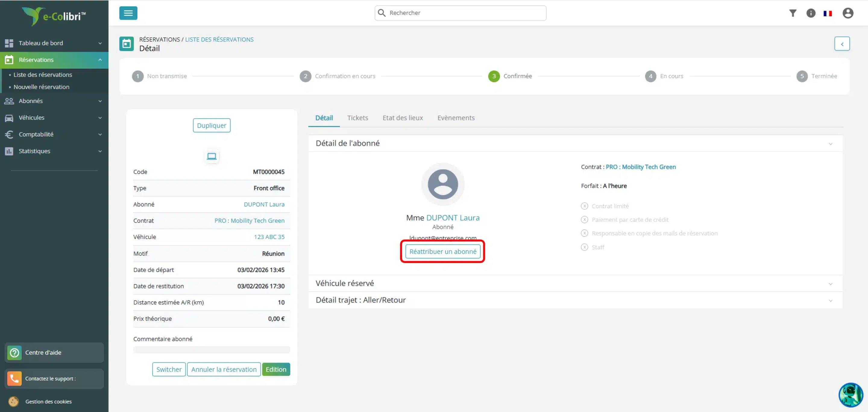
Task: Open the Etat des lieux tab
Action: [x=402, y=118]
